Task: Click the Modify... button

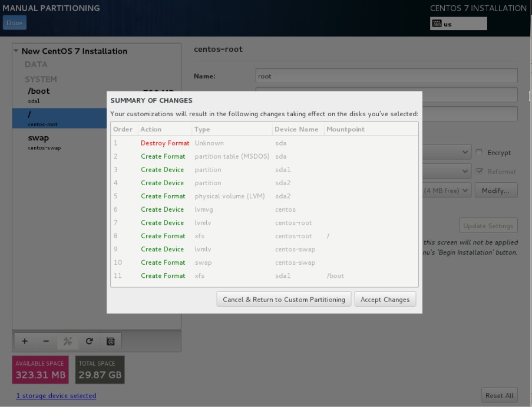Action: tap(496, 191)
